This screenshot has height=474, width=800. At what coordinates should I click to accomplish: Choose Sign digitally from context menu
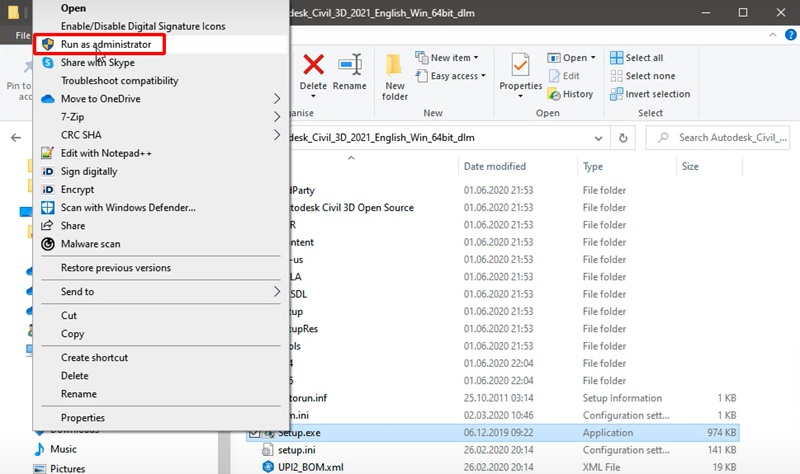pos(160,171)
